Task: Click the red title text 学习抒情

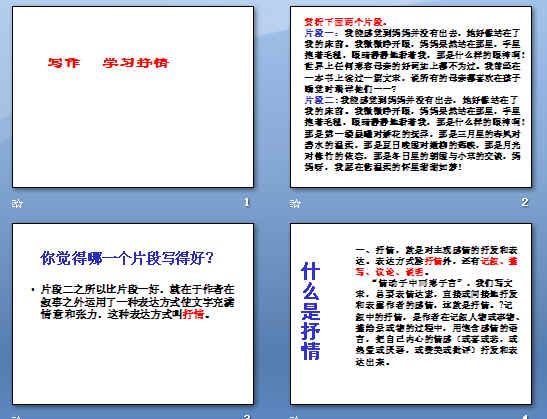Action: click(x=136, y=63)
